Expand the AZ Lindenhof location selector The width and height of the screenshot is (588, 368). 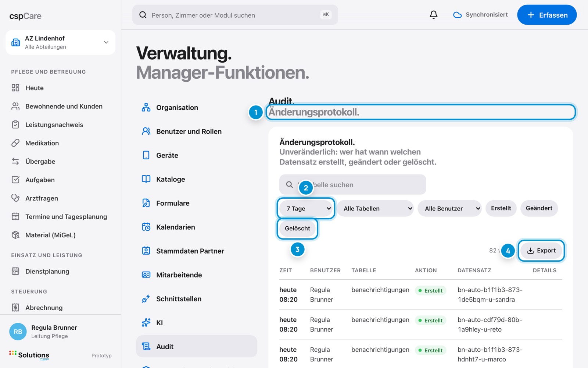click(x=60, y=42)
